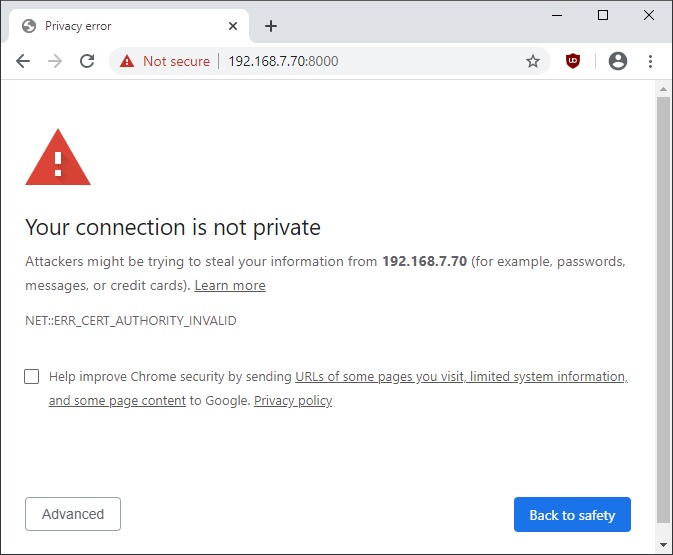Image resolution: width=673 pixels, height=555 pixels.
Task: Expand the Advanced options
Action: click(x=73, y=514)
